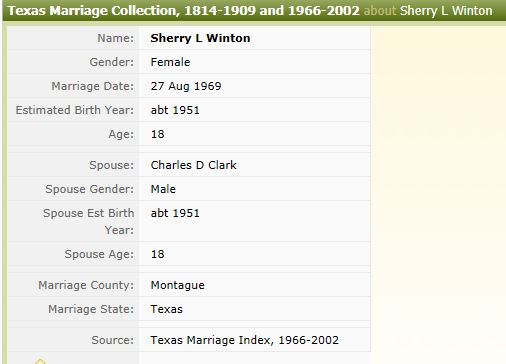Image resolution: width=506 pixels, height=364 pixels.
Task: Click 'about Sherry L Winton' in header
Action: 428,11
